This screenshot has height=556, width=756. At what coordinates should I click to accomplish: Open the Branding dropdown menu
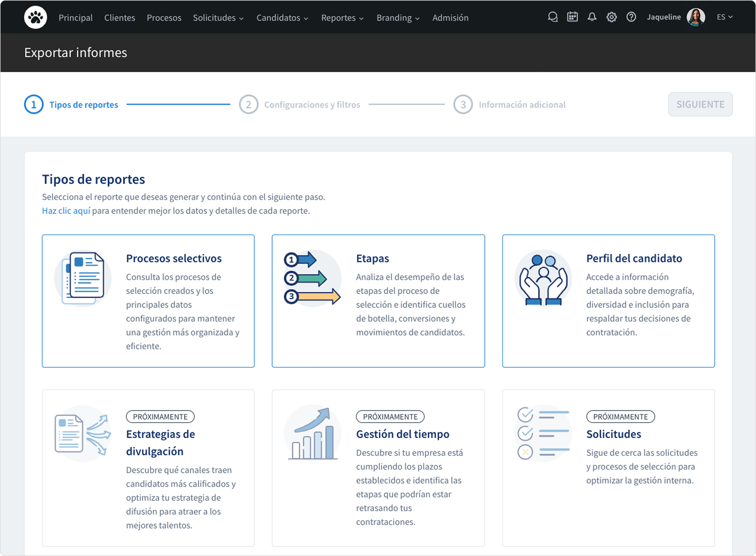(397, 18)
